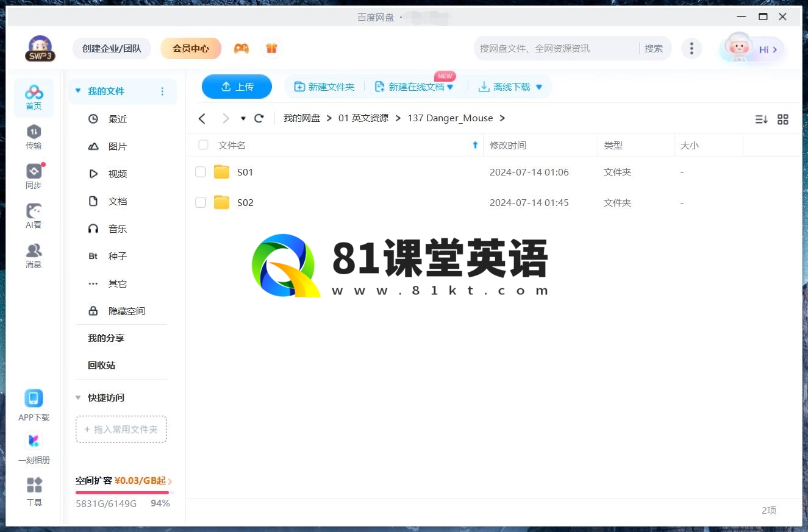Sort by 大小 column header

(x=690, y=146)
